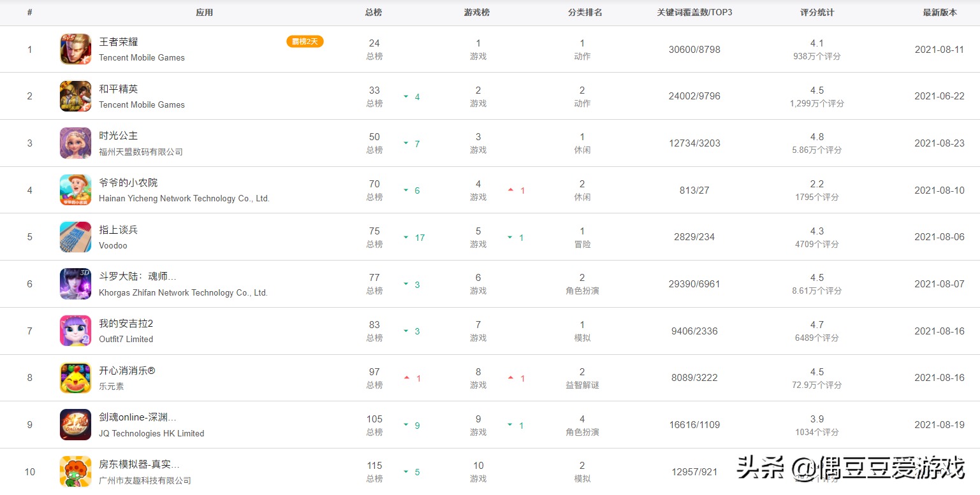Viewport: 980px width, 495px height.
Task: Click keyword coverage value 2829/234
Action: tap(694, 237)
